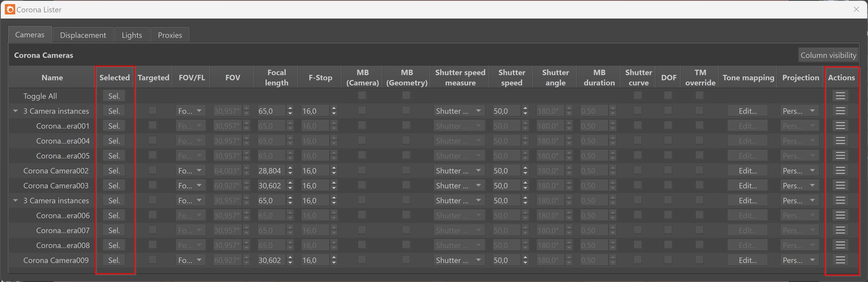
Task: Open Shutter speed measure dropdown for Corona Camera002
Action: pos(459,171)
